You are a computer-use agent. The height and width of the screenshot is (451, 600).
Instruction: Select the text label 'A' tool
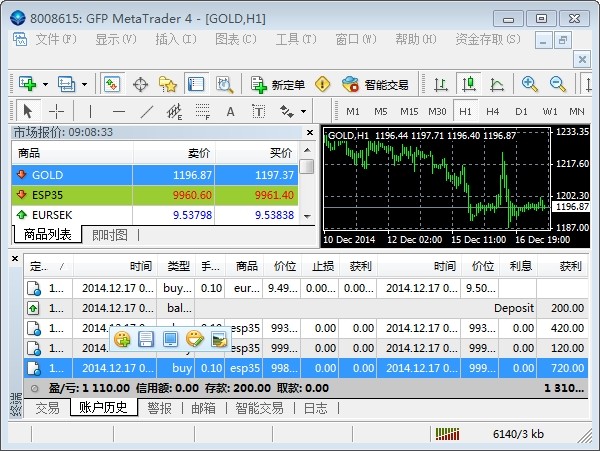click(230, 111)
